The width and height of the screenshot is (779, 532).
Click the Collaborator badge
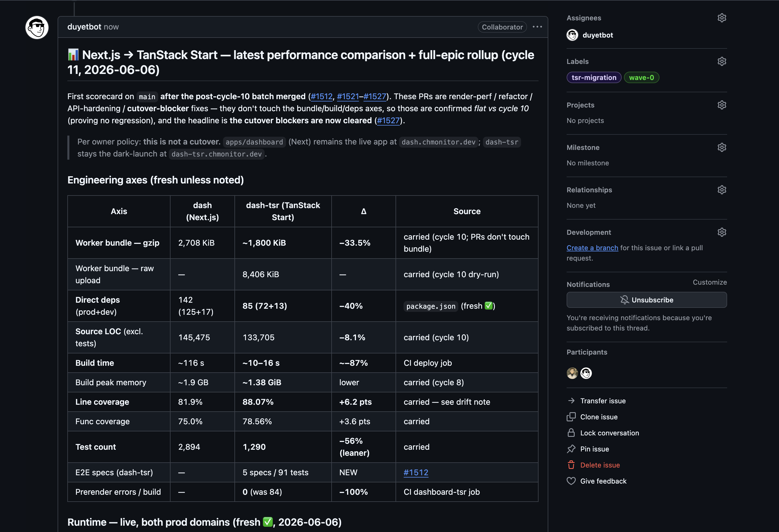pos(502,27)
